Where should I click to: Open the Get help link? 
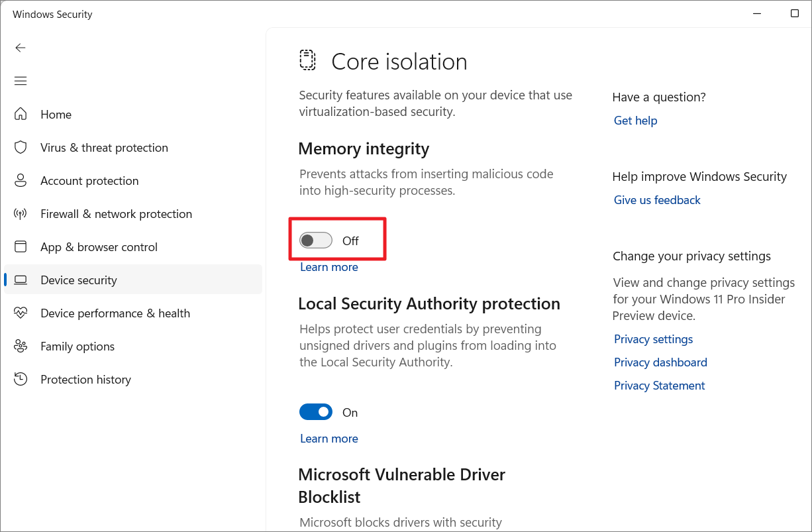635,121
